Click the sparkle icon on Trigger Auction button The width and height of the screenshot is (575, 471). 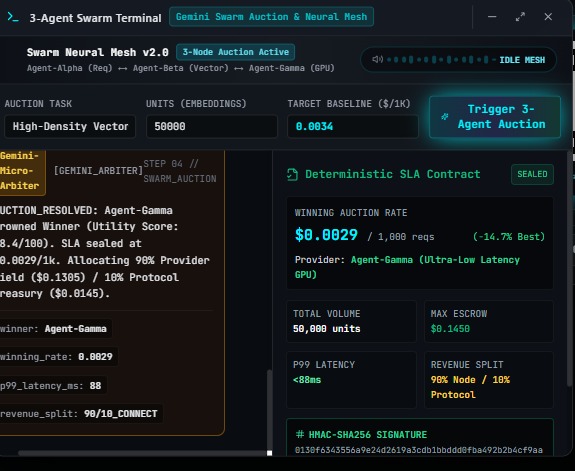click(444, 117)
